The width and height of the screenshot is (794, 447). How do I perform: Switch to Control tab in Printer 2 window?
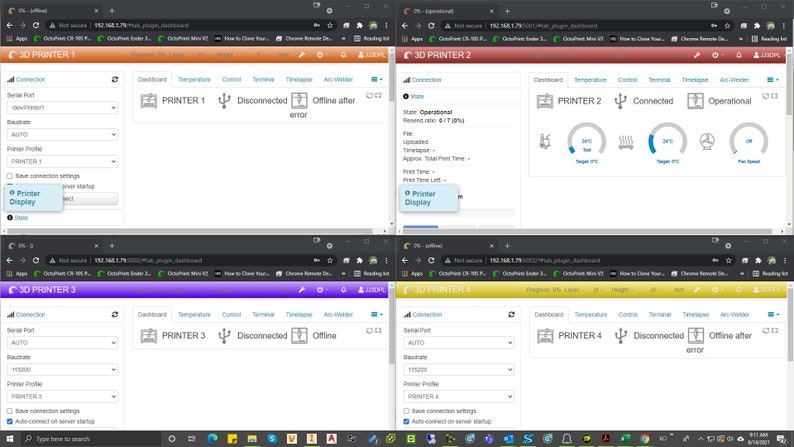point(627,80)
